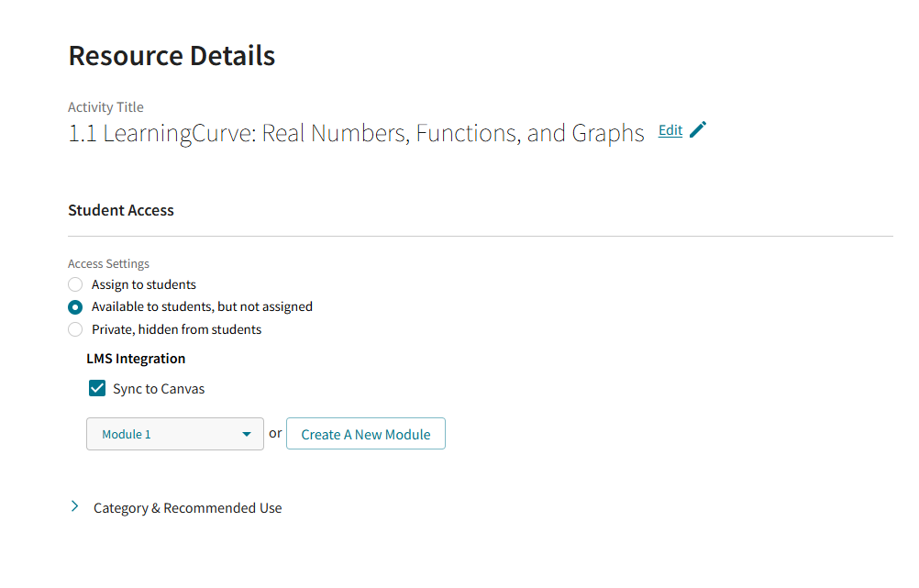Choose Private, hidden from students
Viewport: 919px width, 588px height.
click(x=74, y=328)
